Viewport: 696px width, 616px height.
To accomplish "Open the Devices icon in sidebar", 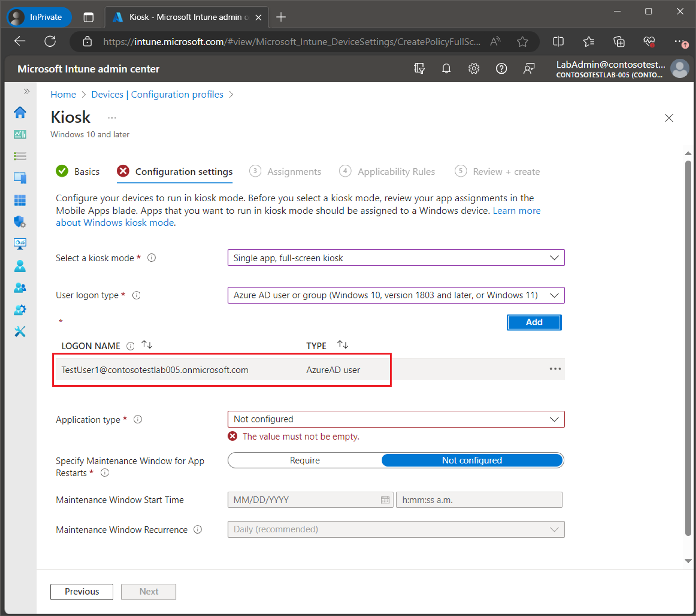I will (20, 178).
